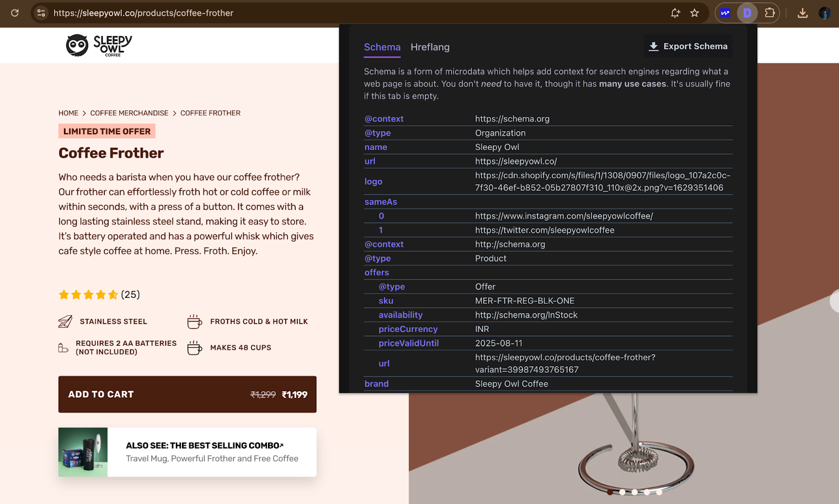The height and width of the screenshot is (504, 839).
Task: Click the https://sleepyowl.co/ url value
Action: tap(516, 162)
